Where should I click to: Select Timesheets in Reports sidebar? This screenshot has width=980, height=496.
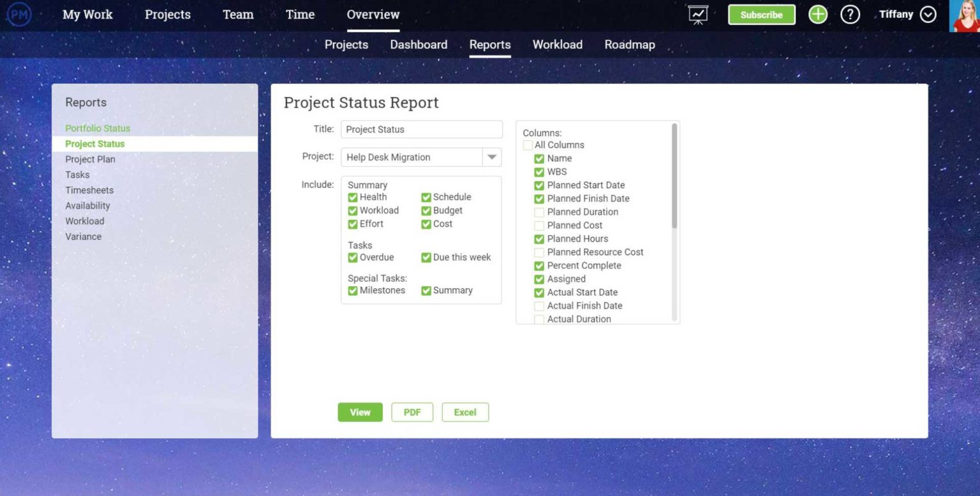click(89, 190)
